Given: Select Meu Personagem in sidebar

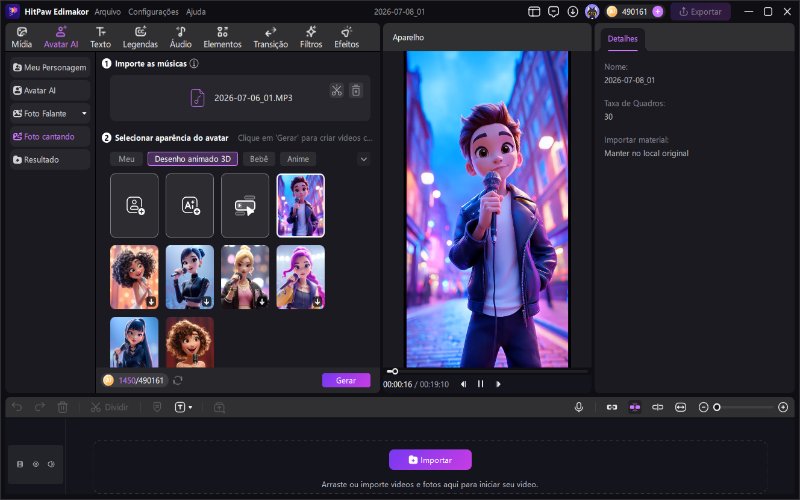Looking at the screenshot, I should pos(50,67).
